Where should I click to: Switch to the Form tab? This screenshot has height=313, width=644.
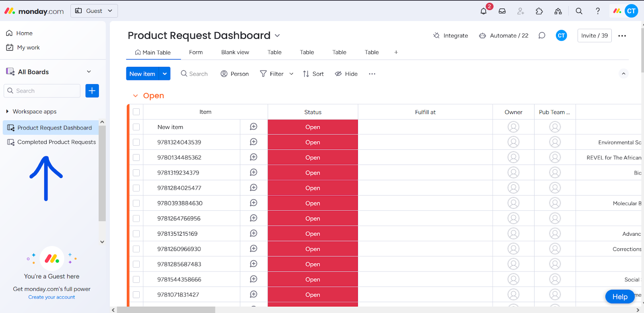[196, 52]
